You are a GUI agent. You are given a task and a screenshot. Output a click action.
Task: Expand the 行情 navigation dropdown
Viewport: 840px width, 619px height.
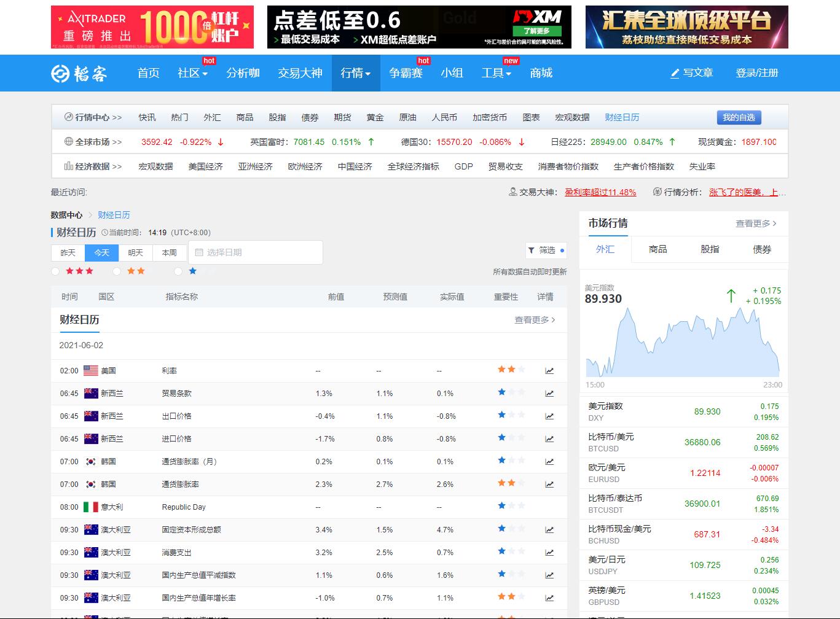(356, 73)
